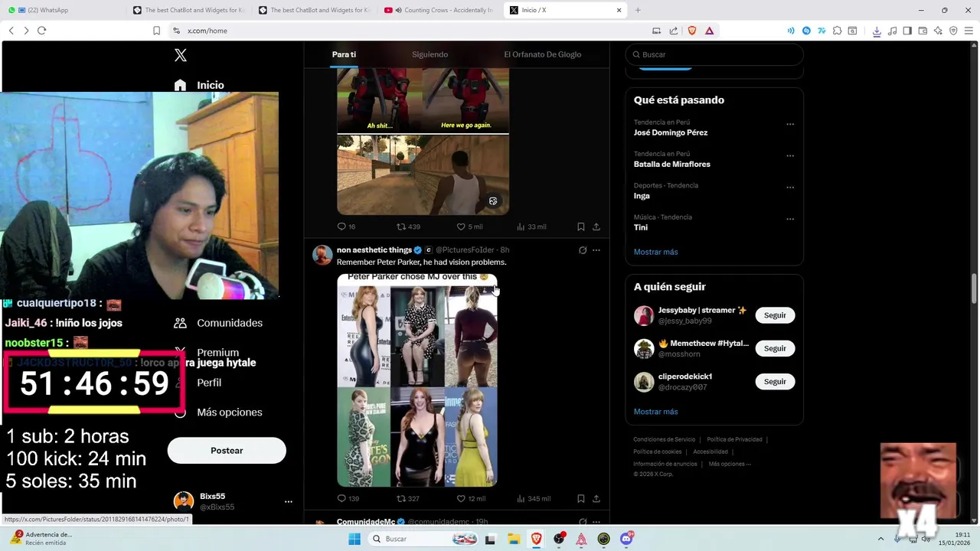Click the Postear button
Viewport: 980px width, 551px height.
pyautogui.click(x=227, y=451)
